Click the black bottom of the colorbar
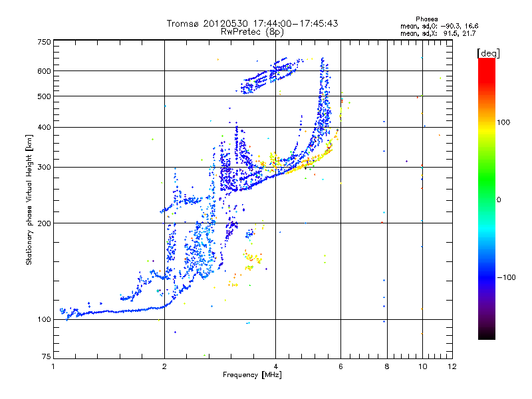The image size is (532, 399). tap(487, 334)
